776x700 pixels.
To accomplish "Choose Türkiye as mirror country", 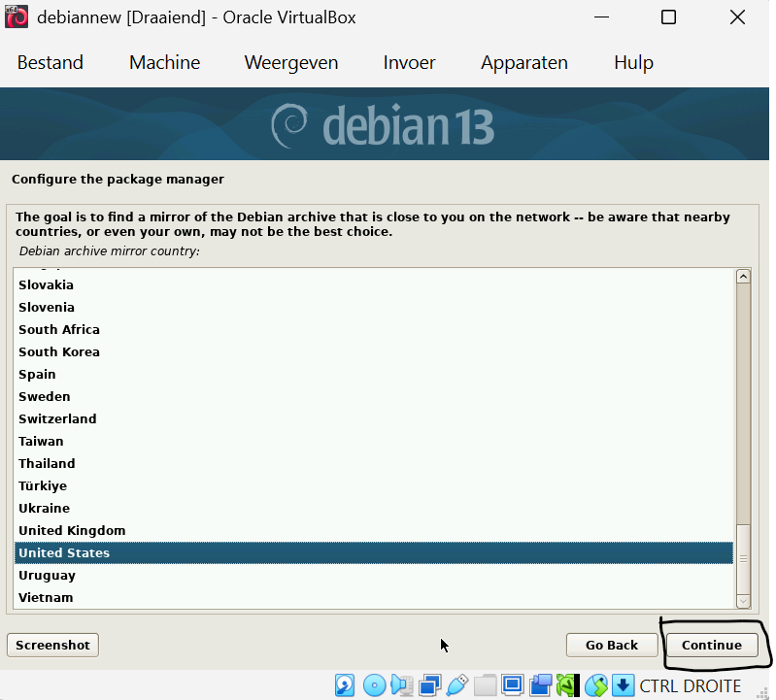I will (374, 485).
